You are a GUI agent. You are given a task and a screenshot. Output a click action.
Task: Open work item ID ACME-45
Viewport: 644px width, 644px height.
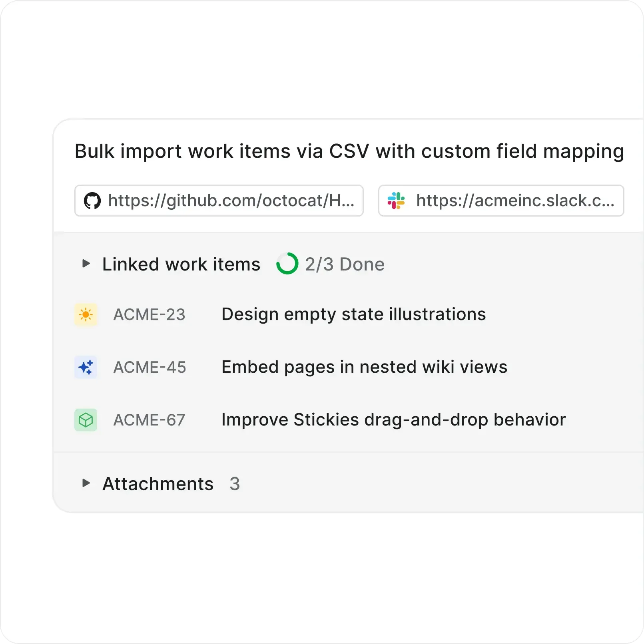pos(150,368)
